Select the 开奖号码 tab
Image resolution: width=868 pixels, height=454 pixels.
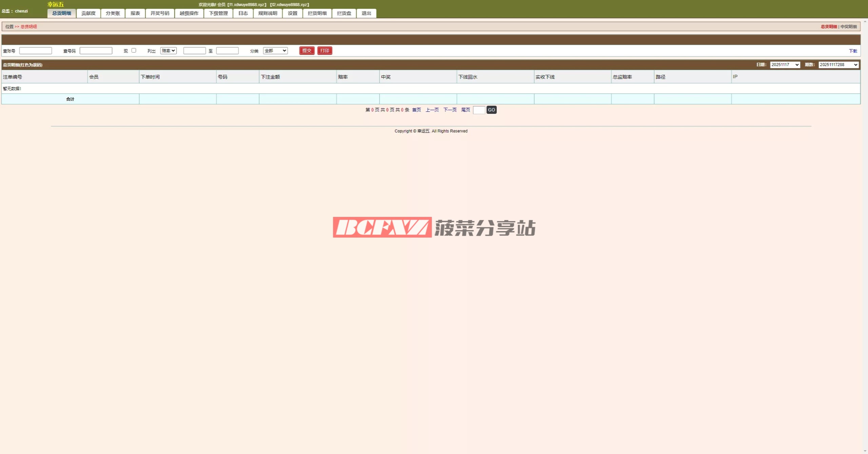point(160,13)
